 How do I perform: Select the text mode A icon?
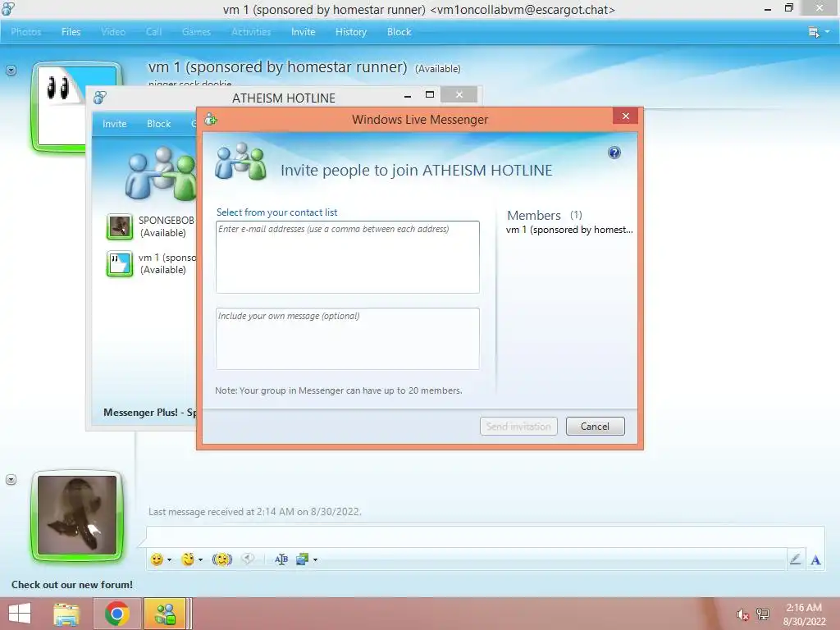(815, 559)
